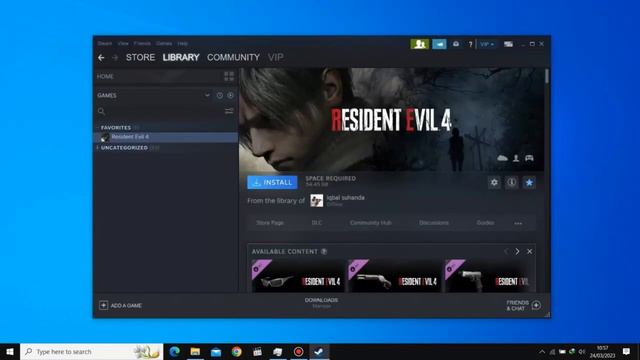The height and width of the screenshot is (360, 640).
Task: Open the Steam taskbar icon
Action: pyautogui.click(x=319, y=351)
